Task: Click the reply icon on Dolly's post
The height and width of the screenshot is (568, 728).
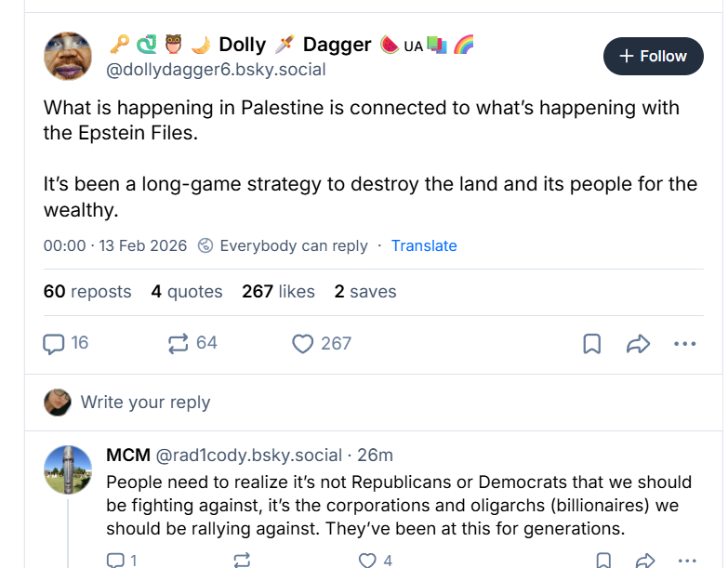Action: point(55,343)
